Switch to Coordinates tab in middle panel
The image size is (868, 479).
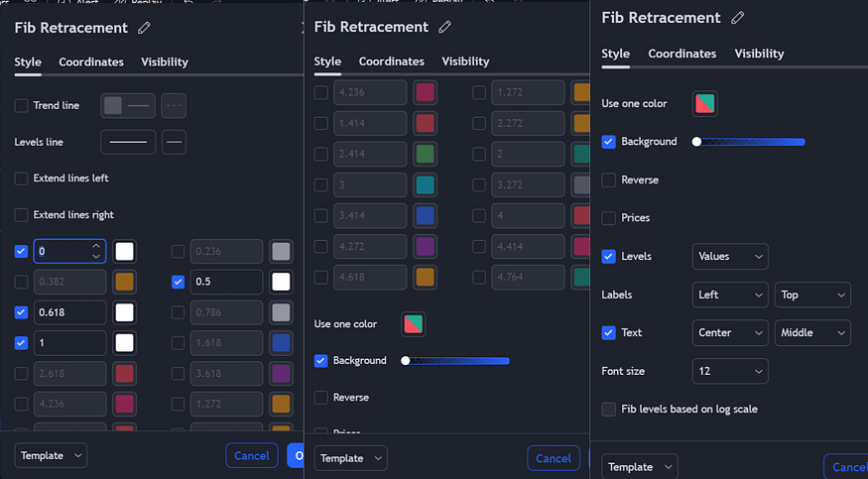tap(392, 61)
